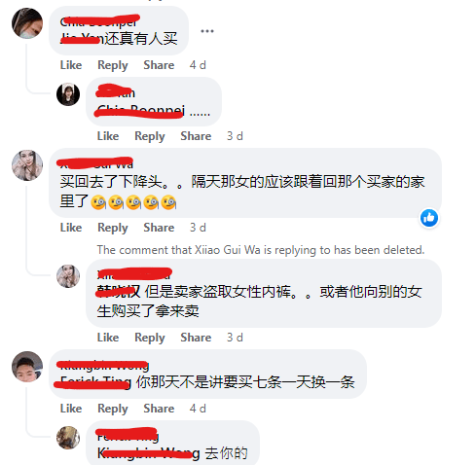This screenshot has height=465, width=476.
Task: Share the 但是卖家盗取女性内裤 reply
Action: point(196,338)
